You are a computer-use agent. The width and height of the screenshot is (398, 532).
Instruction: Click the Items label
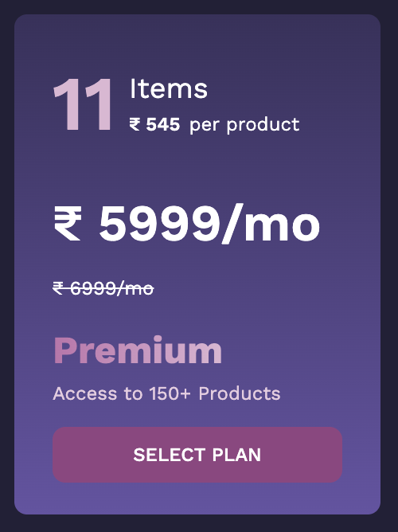point(169,88)
